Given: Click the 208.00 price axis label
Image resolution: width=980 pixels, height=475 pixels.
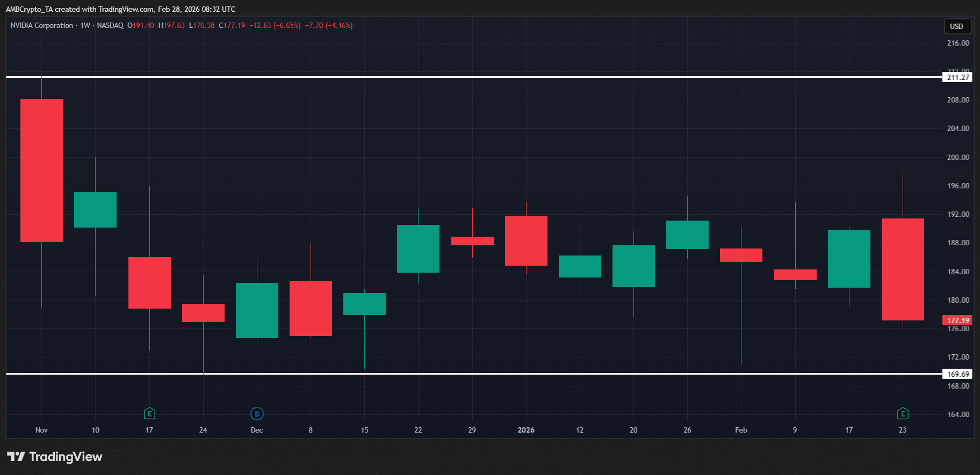Looking at the screenshot, I should [x=958, y=100].
